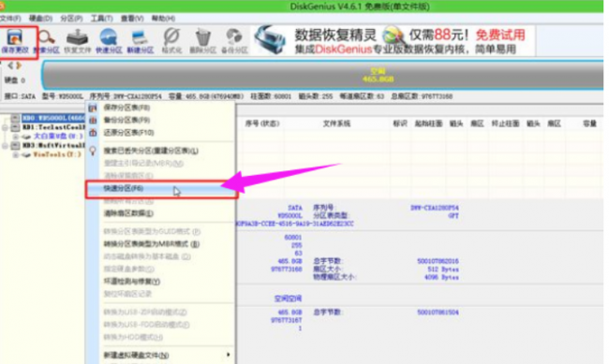This screenshot has height=364, width=609.
Task: Open the 帮助(H) menu
Action: coord(163,18)
